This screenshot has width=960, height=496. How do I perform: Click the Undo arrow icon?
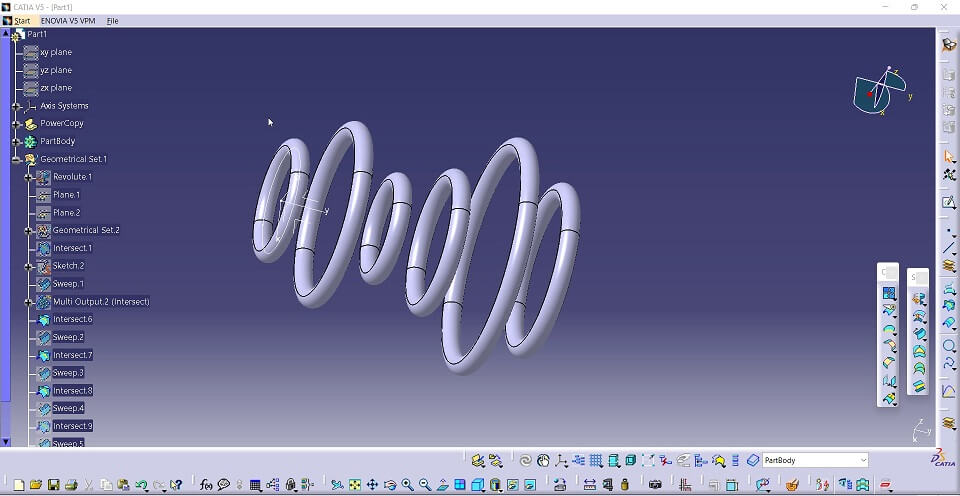pyautogui.click(x=141, y=485)
